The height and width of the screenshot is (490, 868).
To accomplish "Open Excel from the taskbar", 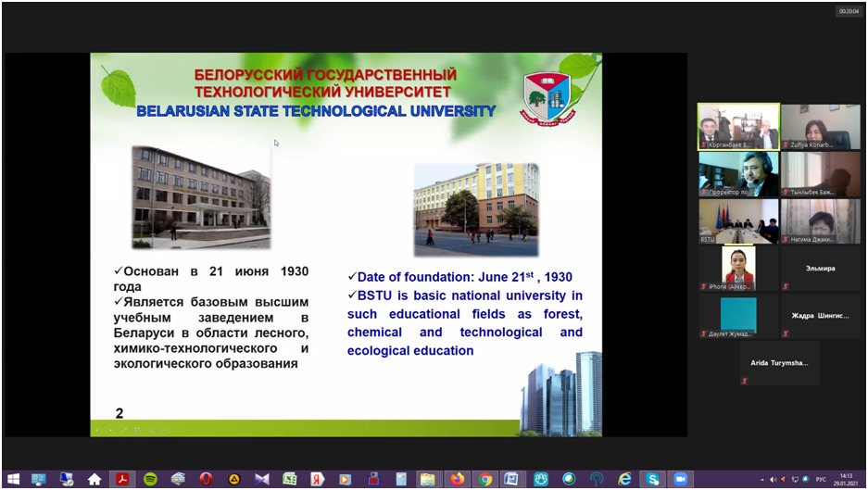I will coord(290,479).
